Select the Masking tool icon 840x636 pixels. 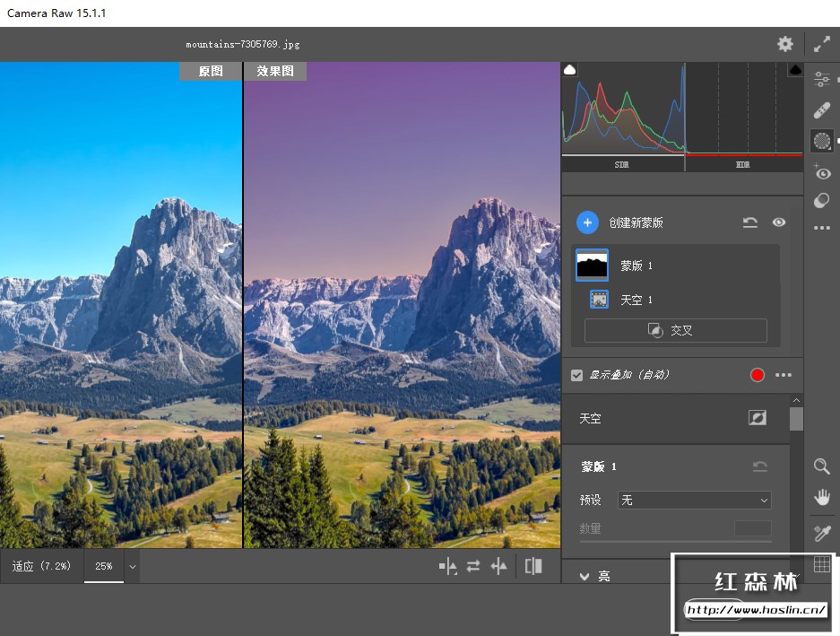point(822,140)
